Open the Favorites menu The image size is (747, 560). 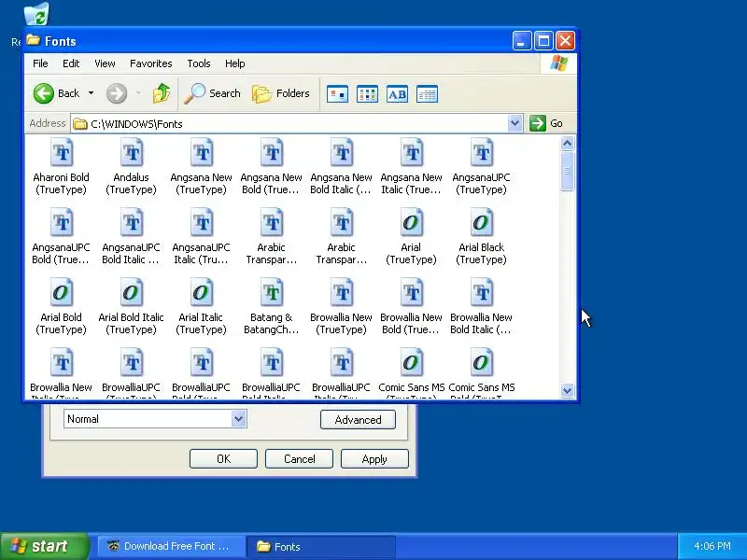tap(151, 63)
